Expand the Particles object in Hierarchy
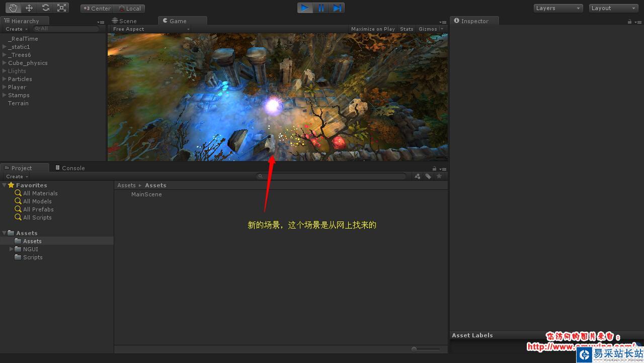Image resolution: width=644 pixels, height=363 pixels. pyautogui.click(x=5, y=79)
